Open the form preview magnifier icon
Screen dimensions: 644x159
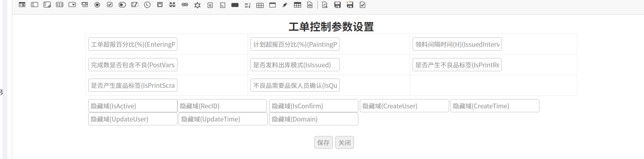coord(325,5)
